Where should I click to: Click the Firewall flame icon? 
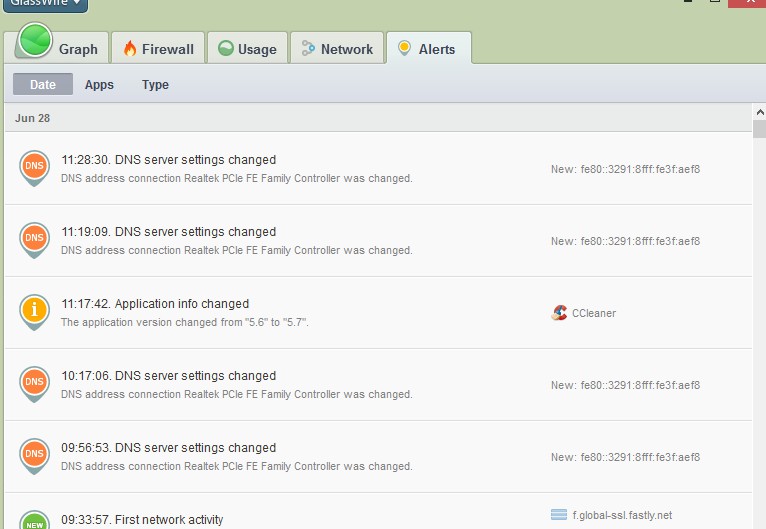click(130, 48)
